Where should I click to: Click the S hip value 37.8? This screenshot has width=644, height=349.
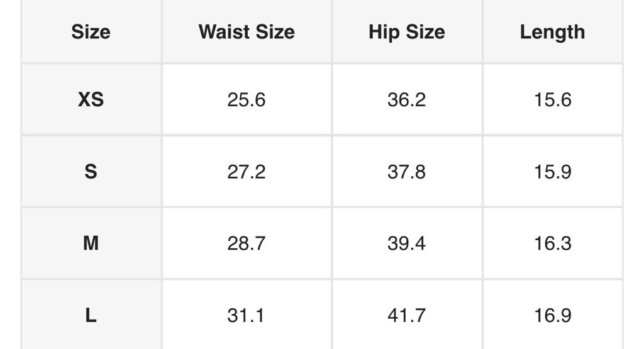click(406, 172)
